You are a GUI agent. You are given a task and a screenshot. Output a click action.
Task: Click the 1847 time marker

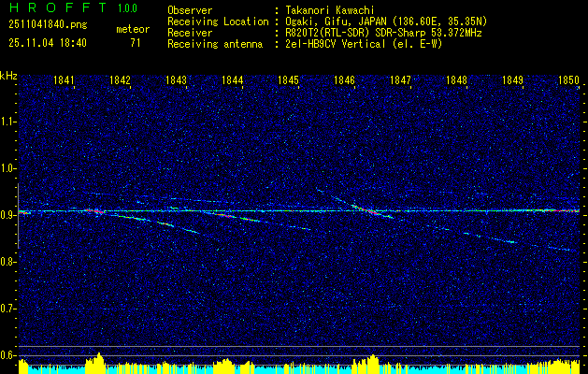pyautogui.click(x=401, y=79)
